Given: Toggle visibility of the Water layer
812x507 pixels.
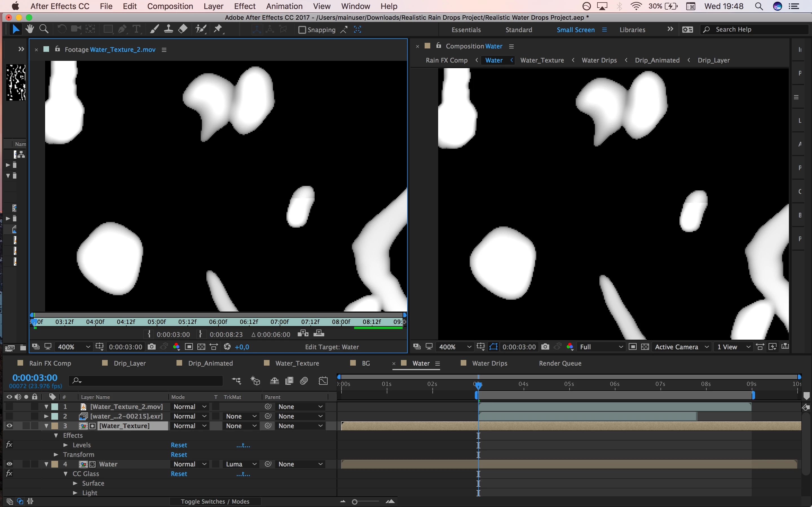Looking at the screenshot, I should [x=9, y=464].
